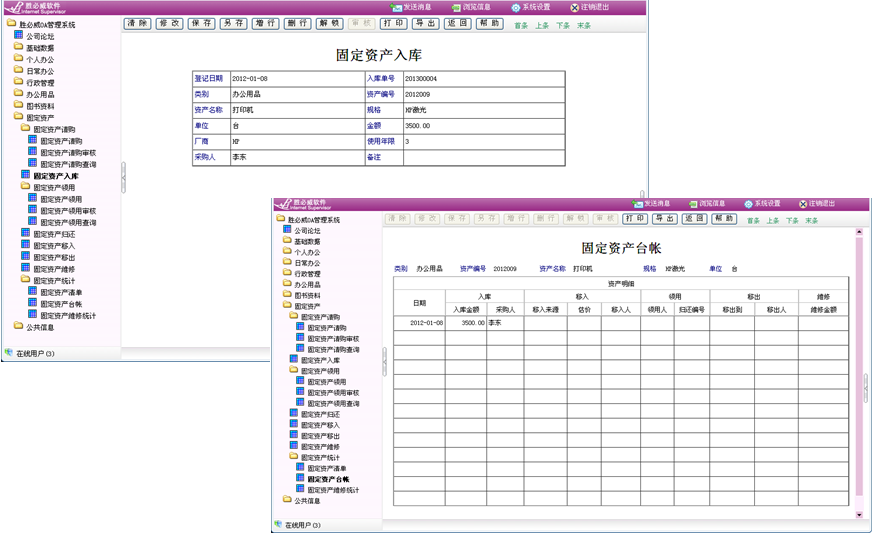
Task: Click 注销退出 icon in 固定资产台帐 window
Action: click(x=803, y=204)
